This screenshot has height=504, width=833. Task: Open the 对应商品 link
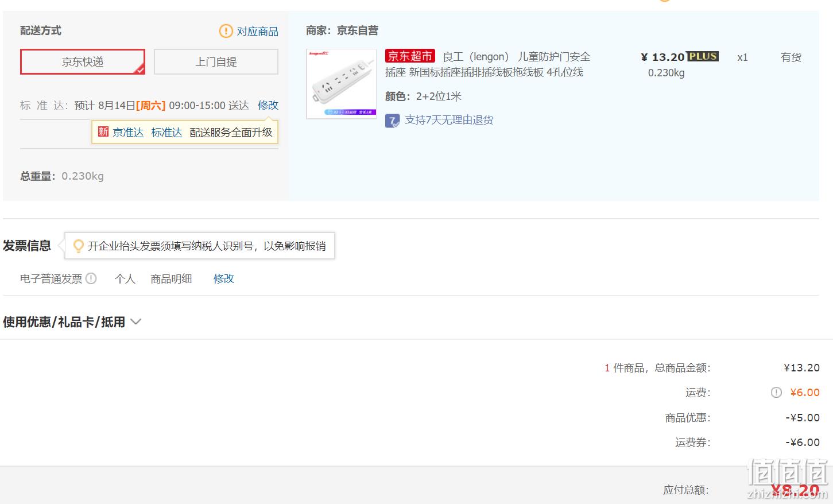[x=258, y=31]
